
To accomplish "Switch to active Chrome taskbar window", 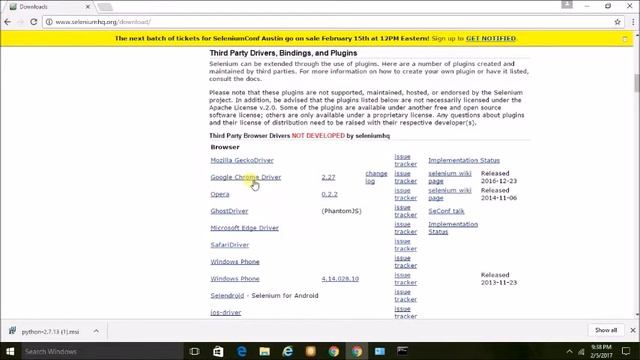I will (357, 351).
